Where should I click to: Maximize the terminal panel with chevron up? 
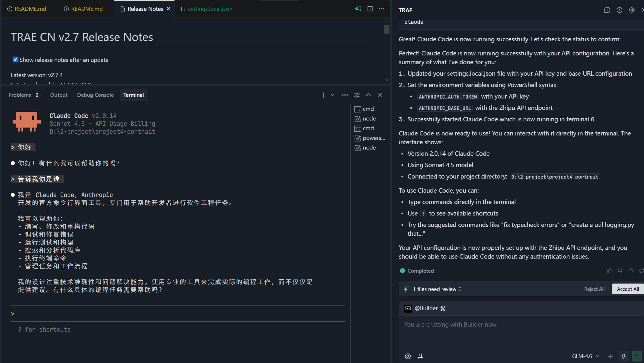click(368, 95)
